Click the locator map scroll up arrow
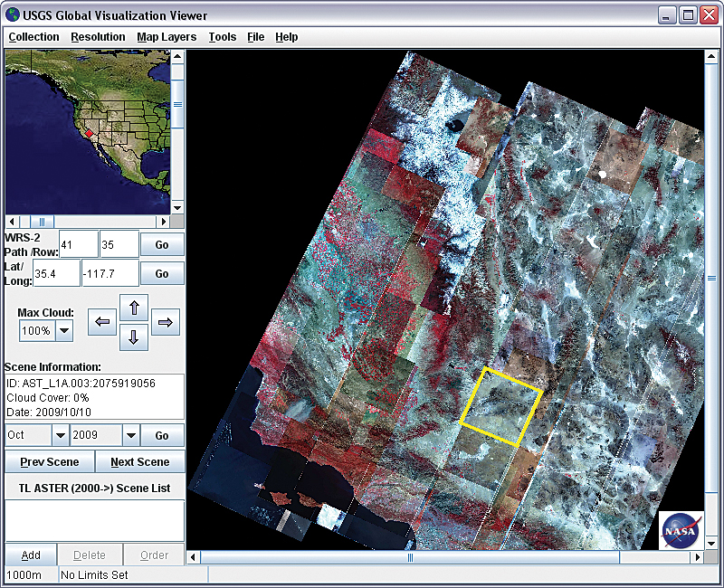This screenshot has width=724, height=588. (177, 57)
